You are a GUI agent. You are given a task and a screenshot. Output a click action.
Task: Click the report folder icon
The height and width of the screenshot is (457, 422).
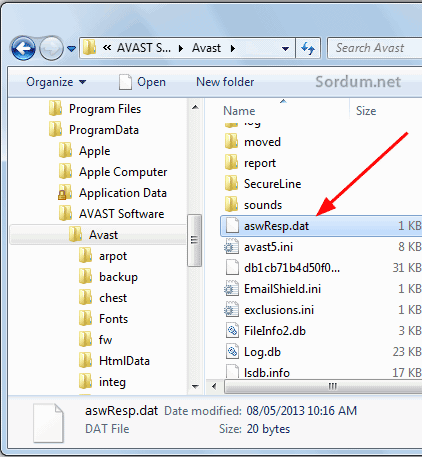coord(231,163)
